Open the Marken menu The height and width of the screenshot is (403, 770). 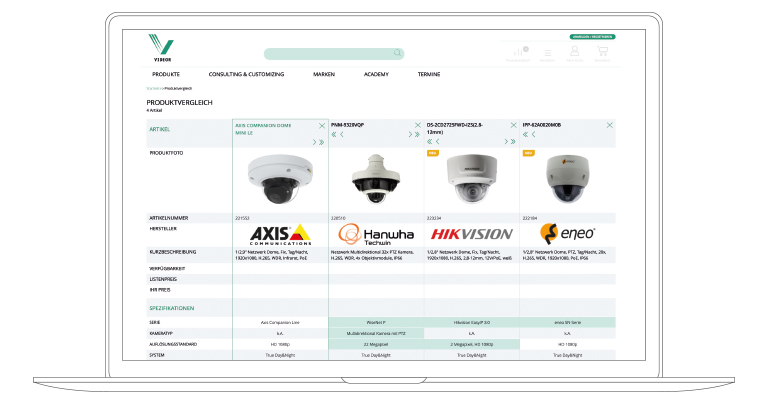324,74
